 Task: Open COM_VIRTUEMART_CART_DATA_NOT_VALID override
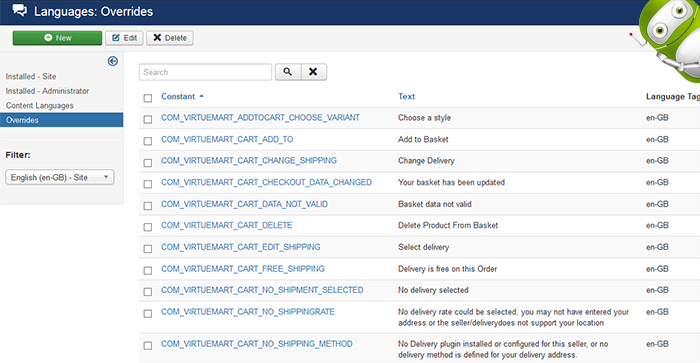(244, 204)
